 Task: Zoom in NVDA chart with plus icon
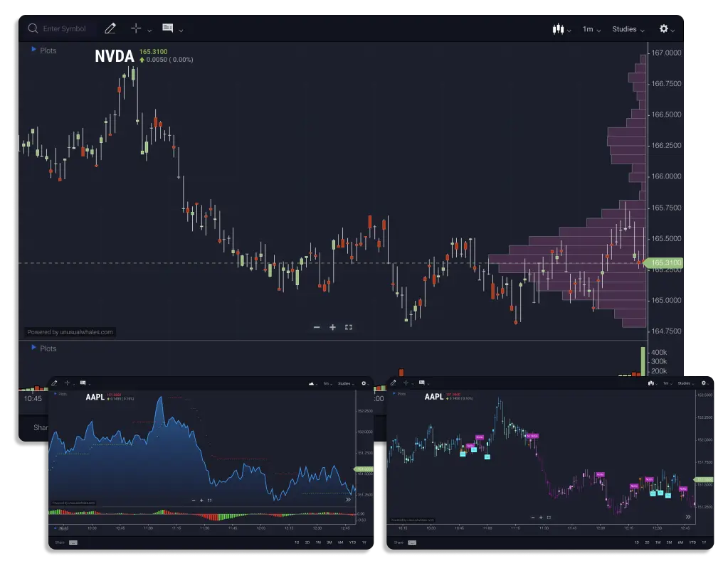click(332, 327)
